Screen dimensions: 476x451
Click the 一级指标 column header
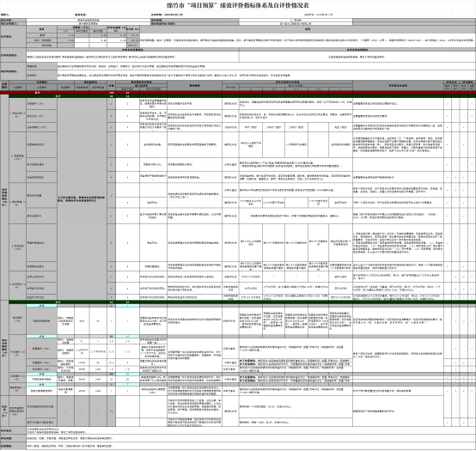(x=17, y=87)
